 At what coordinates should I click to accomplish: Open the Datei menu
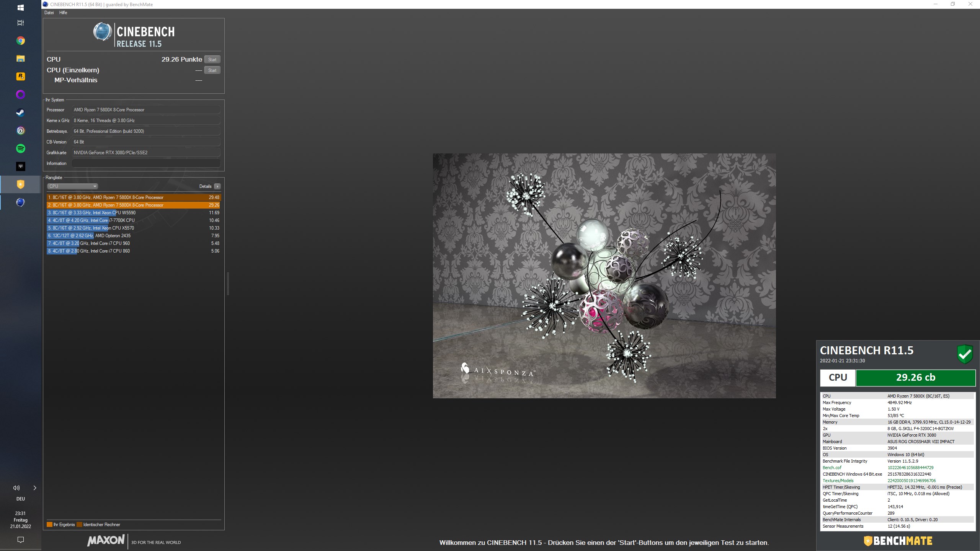(49, 13)
